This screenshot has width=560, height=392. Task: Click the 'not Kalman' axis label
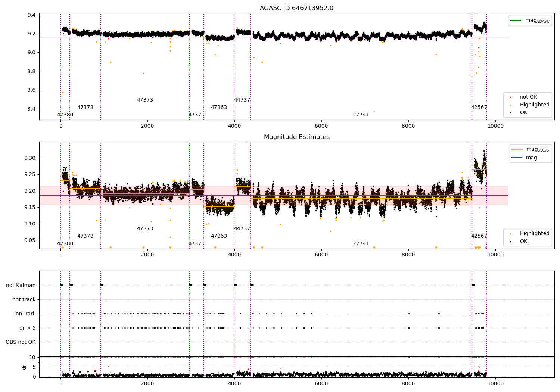21,285
